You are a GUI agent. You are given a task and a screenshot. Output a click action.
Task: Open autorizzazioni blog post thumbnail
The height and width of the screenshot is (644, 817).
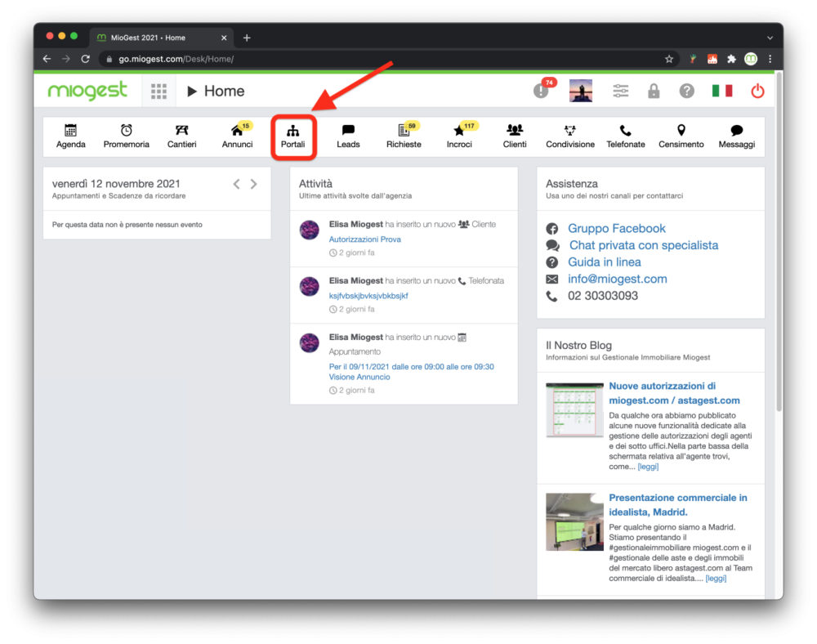pos(574,409)
